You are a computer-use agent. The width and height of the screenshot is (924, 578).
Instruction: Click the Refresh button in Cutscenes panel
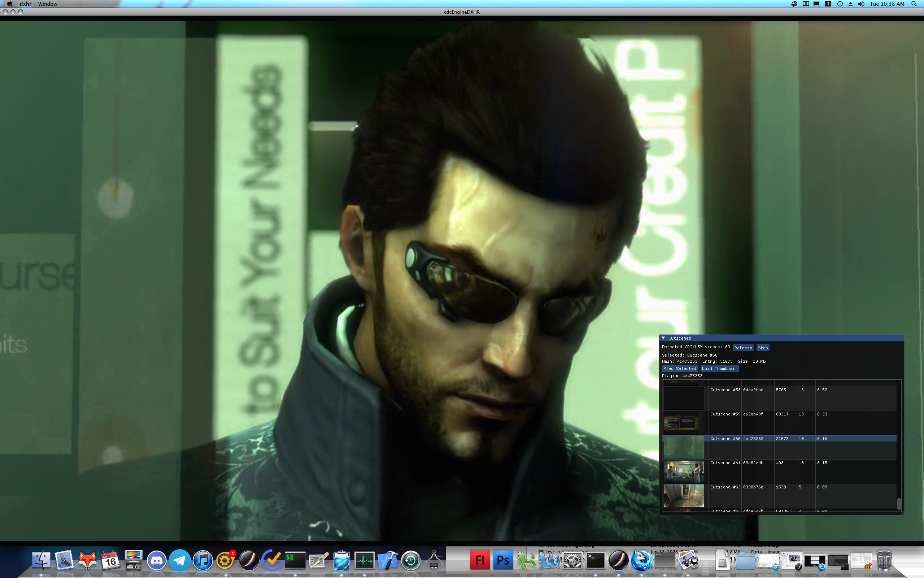click(x=743, y=348)
